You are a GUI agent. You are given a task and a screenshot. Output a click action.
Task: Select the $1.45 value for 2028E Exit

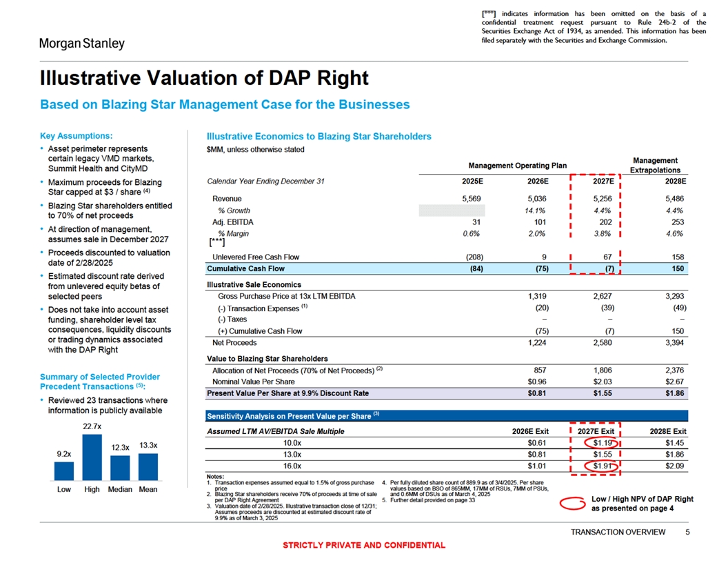[674, 443]
